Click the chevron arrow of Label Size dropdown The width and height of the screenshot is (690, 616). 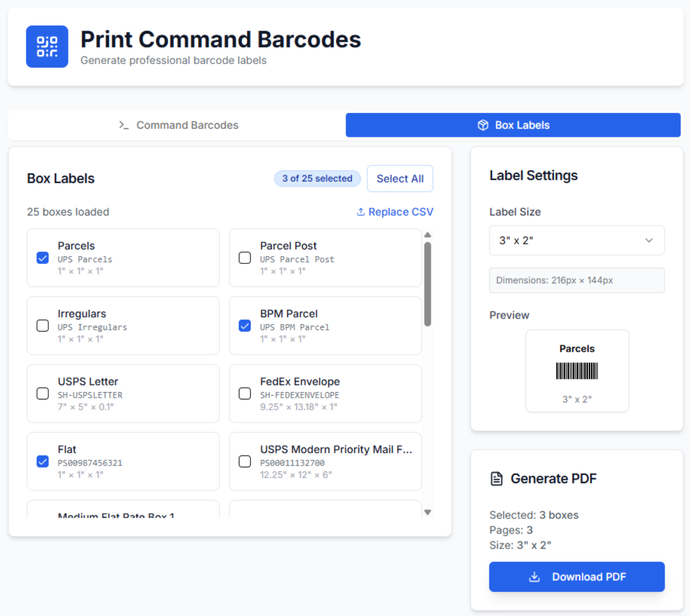(649, 241)
